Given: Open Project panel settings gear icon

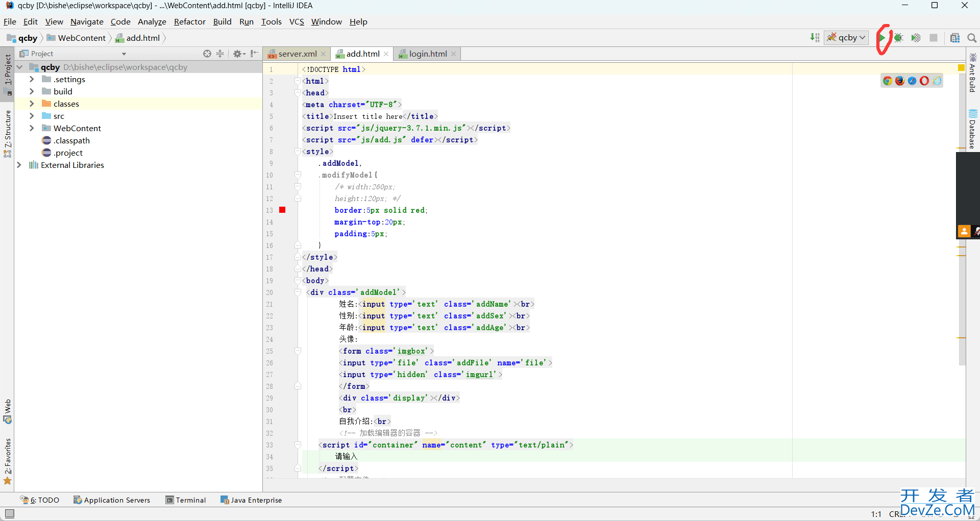Looking at the screenshot, I should (x=239, y=54).
